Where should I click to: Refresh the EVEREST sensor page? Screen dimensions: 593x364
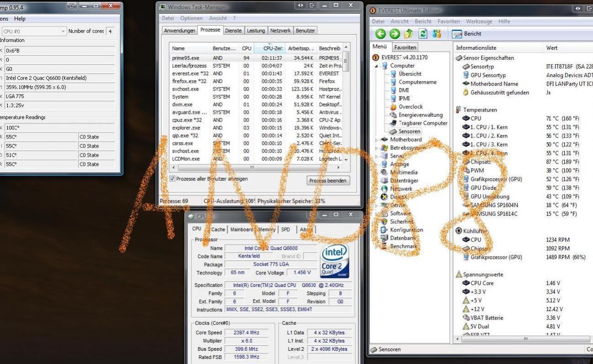point(423,34)
